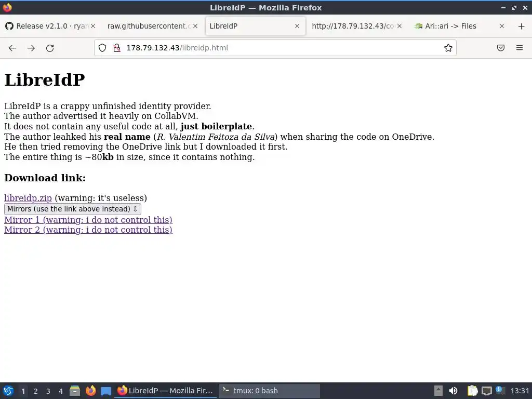Close the LibreIdP tab
This screenshot has height=399, width=532.
point(297,26)
